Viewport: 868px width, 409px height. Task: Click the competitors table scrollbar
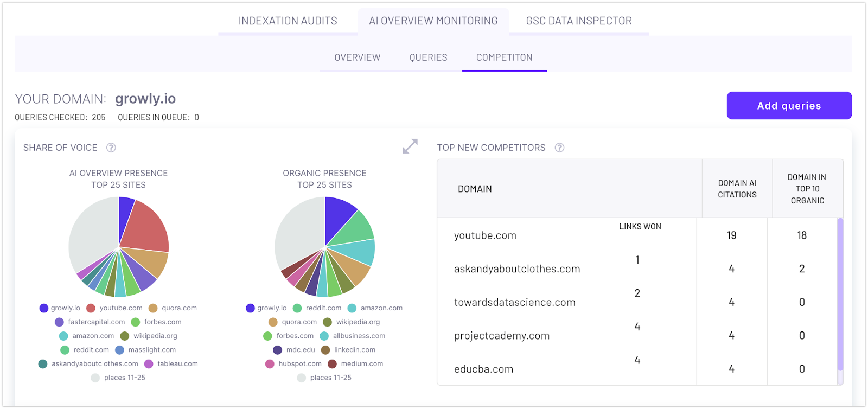(840, 294)
